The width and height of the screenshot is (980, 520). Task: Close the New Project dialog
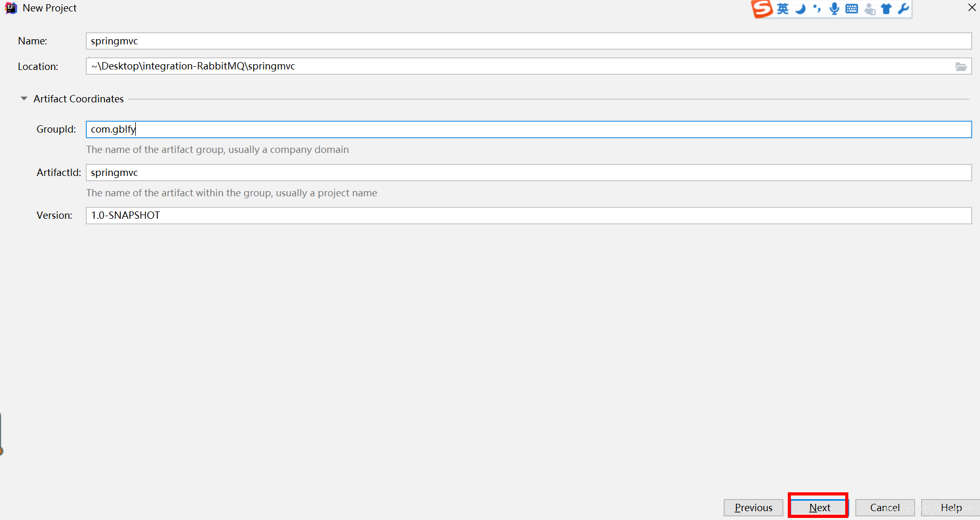click(972, 8)
